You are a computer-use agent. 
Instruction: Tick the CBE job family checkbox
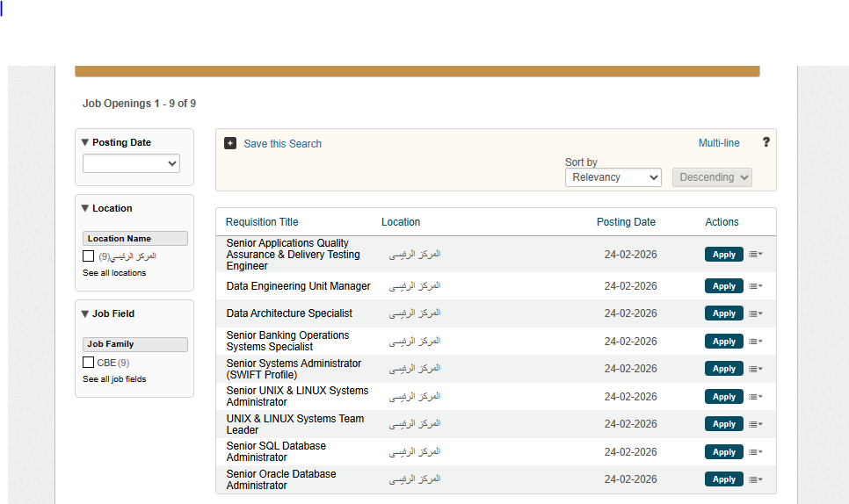(x=89, y=362)
